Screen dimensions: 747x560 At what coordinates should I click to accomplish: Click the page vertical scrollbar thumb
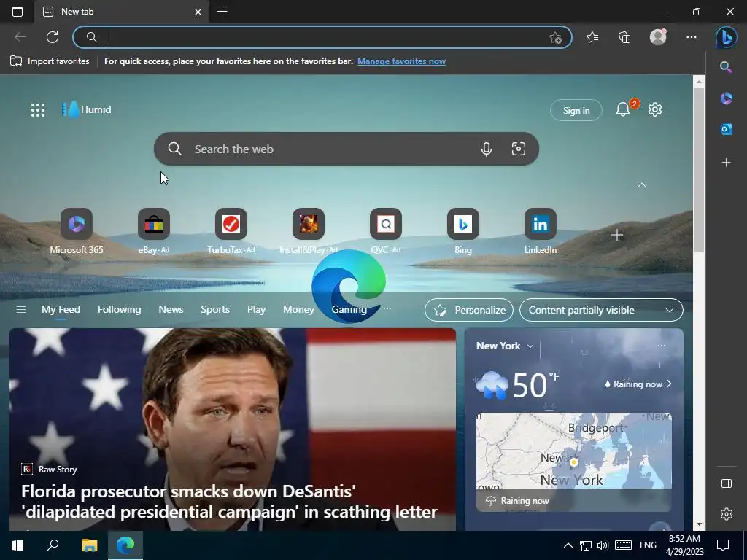click(699, 169)
